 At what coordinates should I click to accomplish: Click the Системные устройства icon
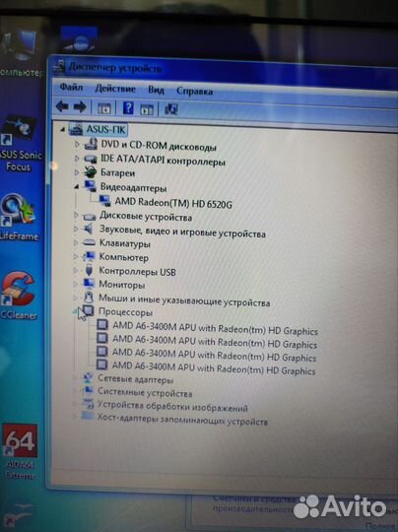pyautogui.click(x=88, y=391)
